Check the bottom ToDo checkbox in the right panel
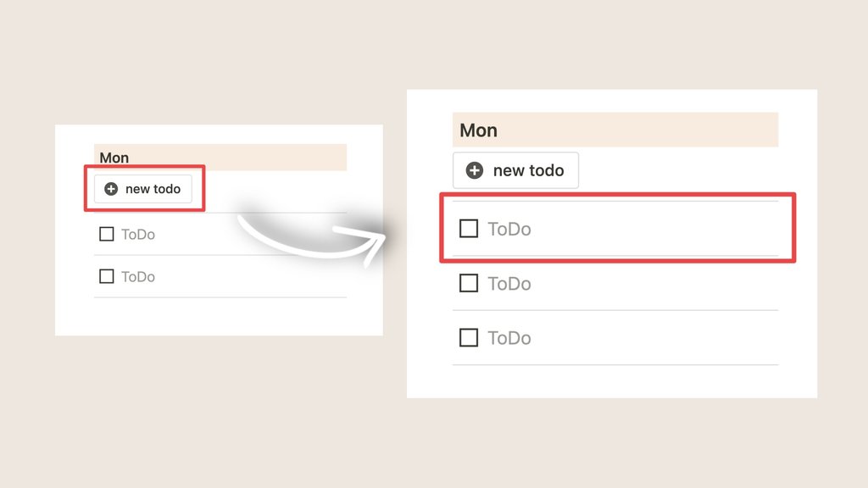The height and width of the screenshot is (488, 868). (469, 337)
